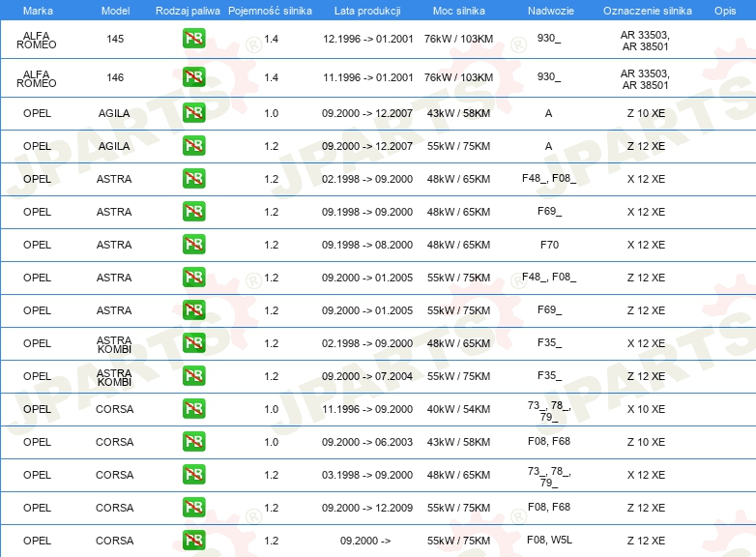Select '76kW / 103KM' in the 146 row
The image size is (756, 557).
click(x=458, y=77)
